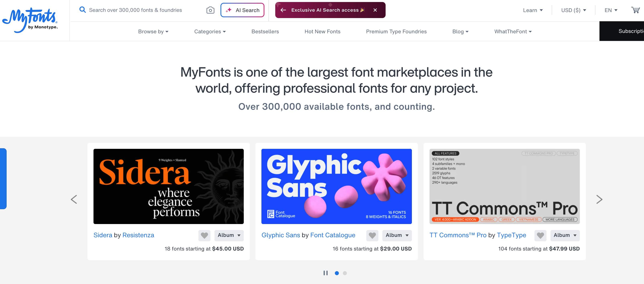Go to previous carousel slide arrow
The image size is (644, 284).
coord(74,199)
